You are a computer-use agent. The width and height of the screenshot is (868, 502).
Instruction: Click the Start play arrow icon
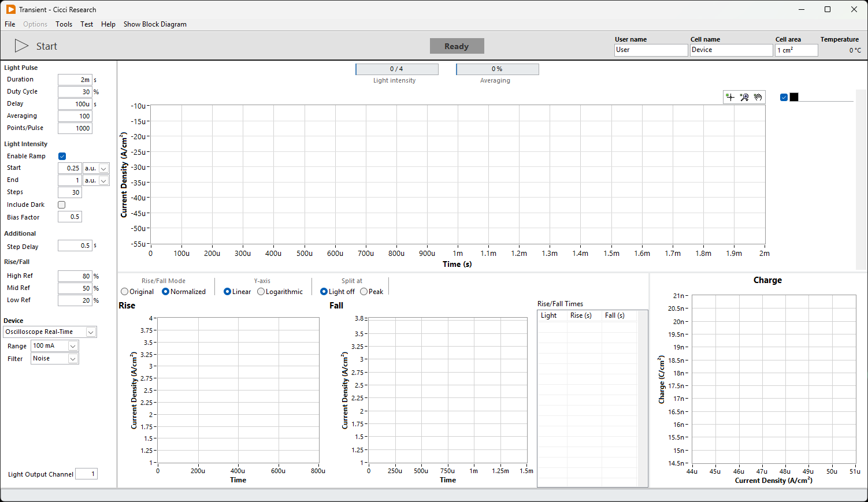coord(21,46)
